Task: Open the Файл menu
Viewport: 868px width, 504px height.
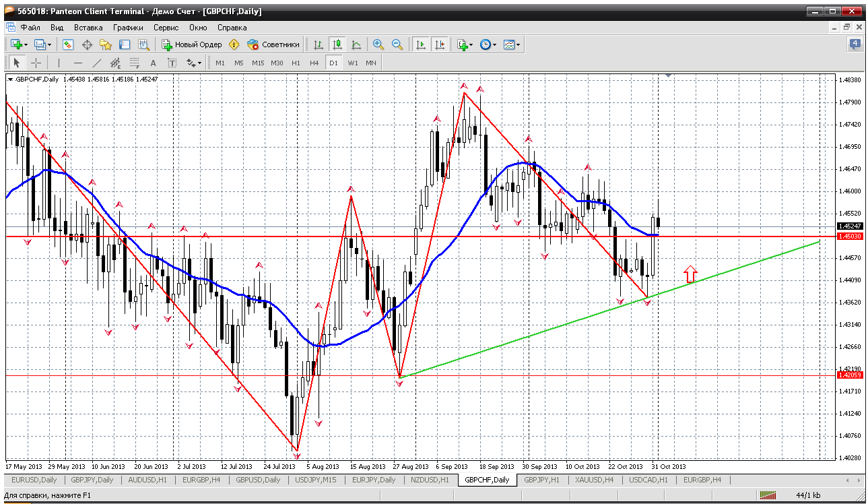Action: point(30,28)
